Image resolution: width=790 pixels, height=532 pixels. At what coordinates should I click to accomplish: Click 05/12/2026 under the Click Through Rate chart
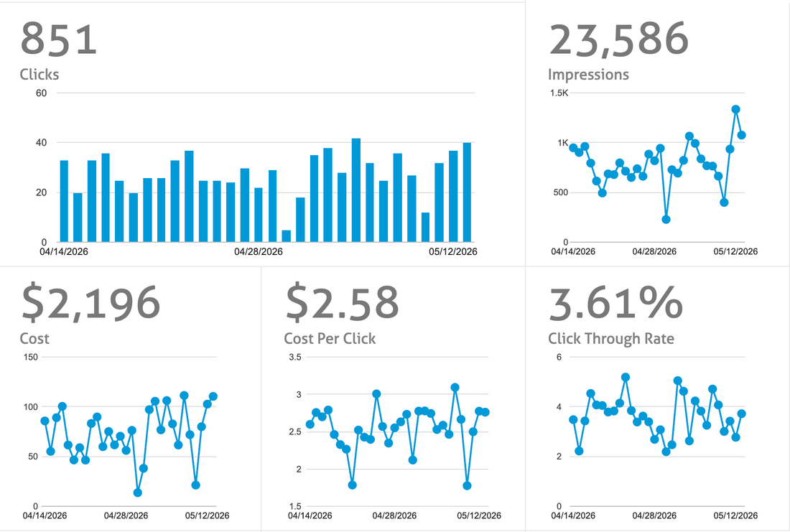coord(735,516)
